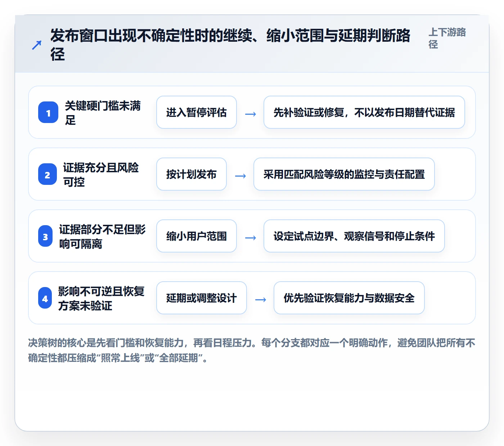The image size is (504, 446).
Task: Click the 按计划发布 action pill
Action: coord(192,174)
